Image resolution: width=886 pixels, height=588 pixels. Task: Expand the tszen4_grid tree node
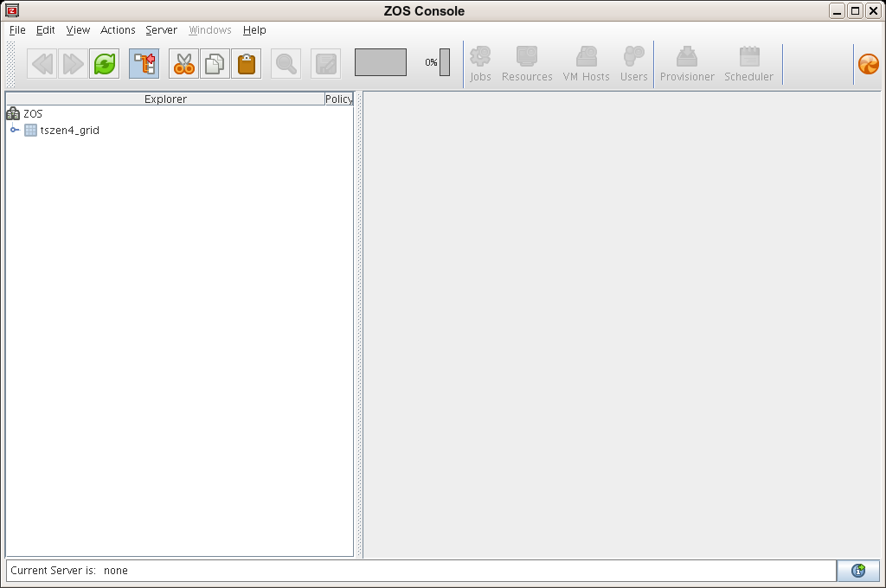15,131
